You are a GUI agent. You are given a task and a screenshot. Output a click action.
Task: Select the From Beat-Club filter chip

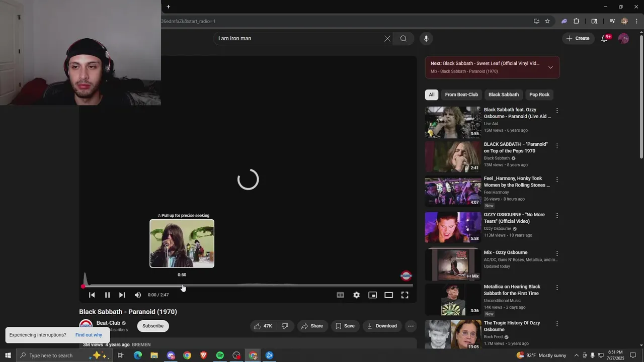pos(461,95)
